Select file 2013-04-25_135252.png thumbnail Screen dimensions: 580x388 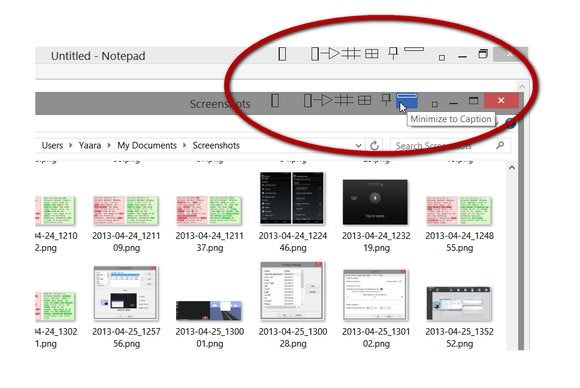[x=459, y=304]
